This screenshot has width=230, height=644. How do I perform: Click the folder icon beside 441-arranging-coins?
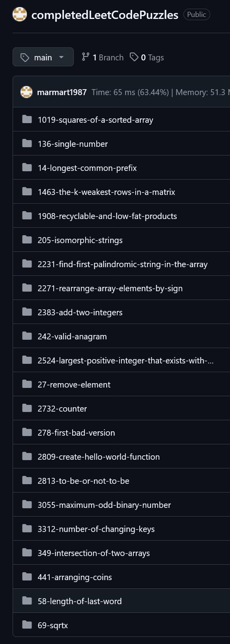click(x=27, y=577)
